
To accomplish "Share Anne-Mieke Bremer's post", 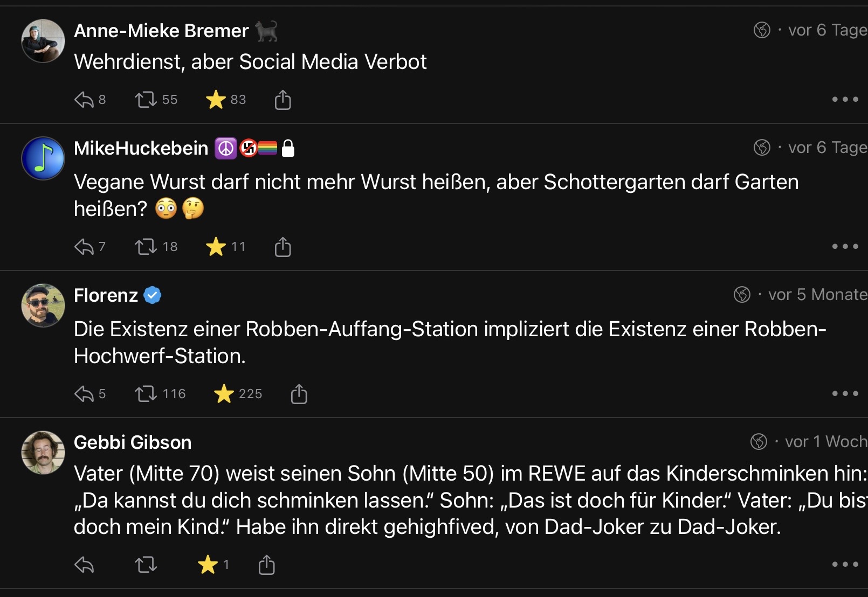I will coord(283,100).
